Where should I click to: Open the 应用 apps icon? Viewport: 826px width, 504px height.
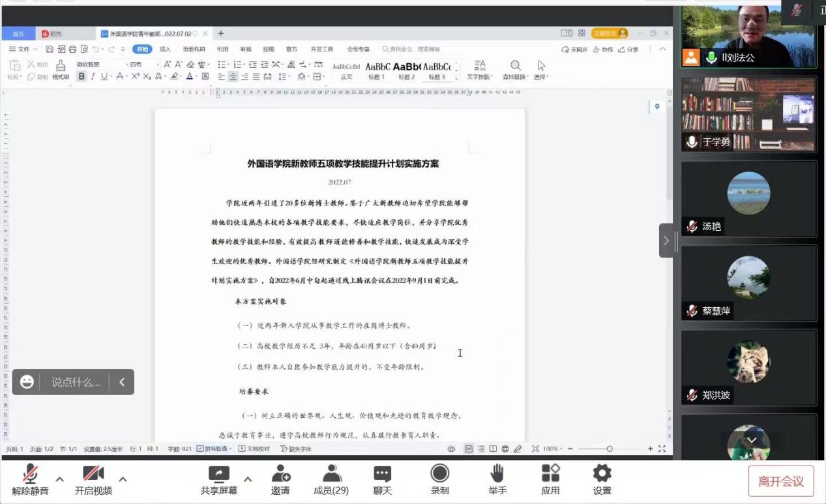point(550,474)
